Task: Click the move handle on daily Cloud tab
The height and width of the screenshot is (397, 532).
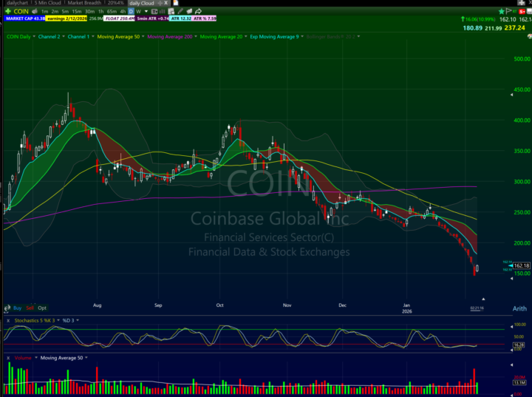Action: pyautogui.click(x=160, y=3)
